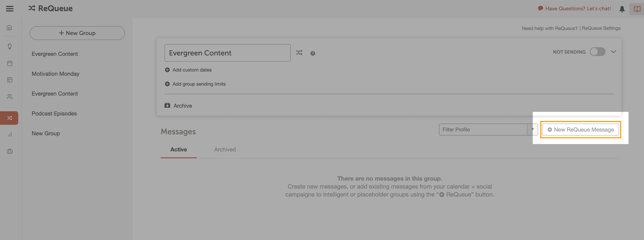The width and height of the screenshot is (644, 240).
Task: Open the Calendar sidebar icon
Action: [x=10, y=63]
